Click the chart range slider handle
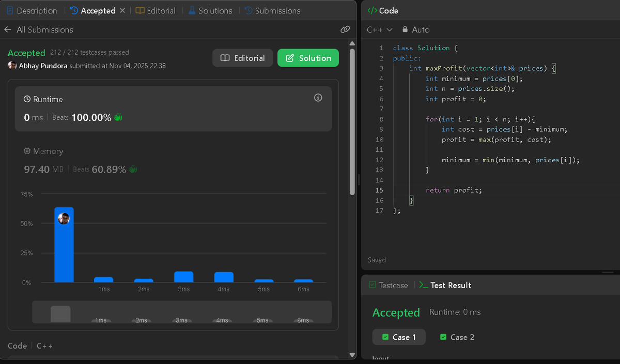Image resolution: width=620 pixels, height=364 pixels. point(60,314)
